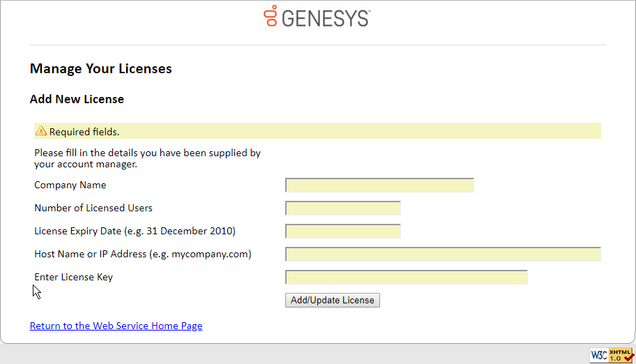Viewport: 636px width, 364px height.
Task: Click the Number of Licensed Users label
Action: tap(93, 208)
